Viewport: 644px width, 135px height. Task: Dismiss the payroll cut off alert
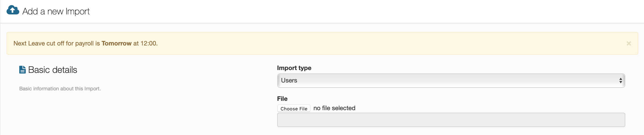click(629, 43)
